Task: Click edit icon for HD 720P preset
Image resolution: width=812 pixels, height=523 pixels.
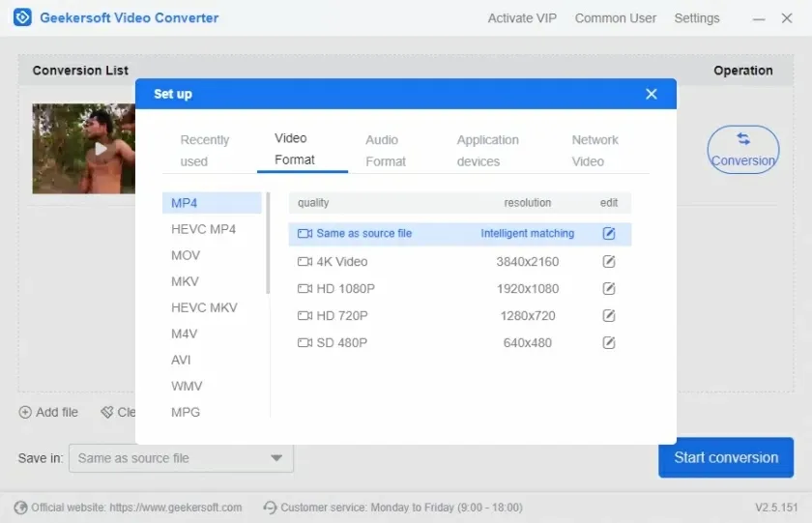Action: [609, 316]
